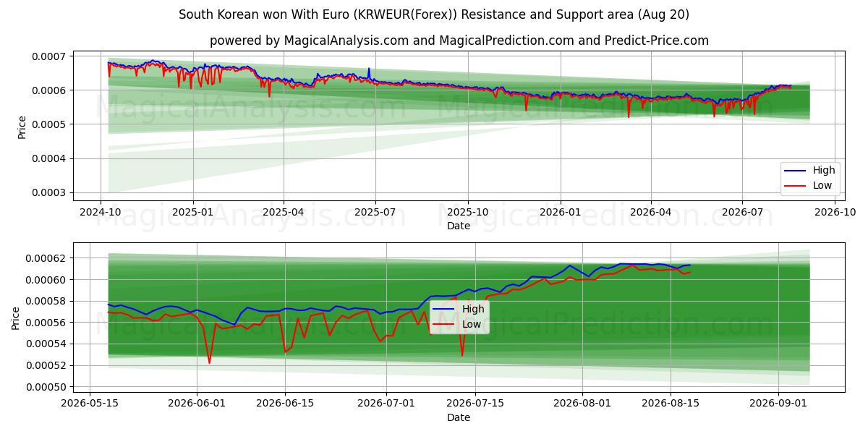Viewport: 868px width, 434px height.
Task: Click the 0.0005 tick on top chart
Action: pos(49,124)
